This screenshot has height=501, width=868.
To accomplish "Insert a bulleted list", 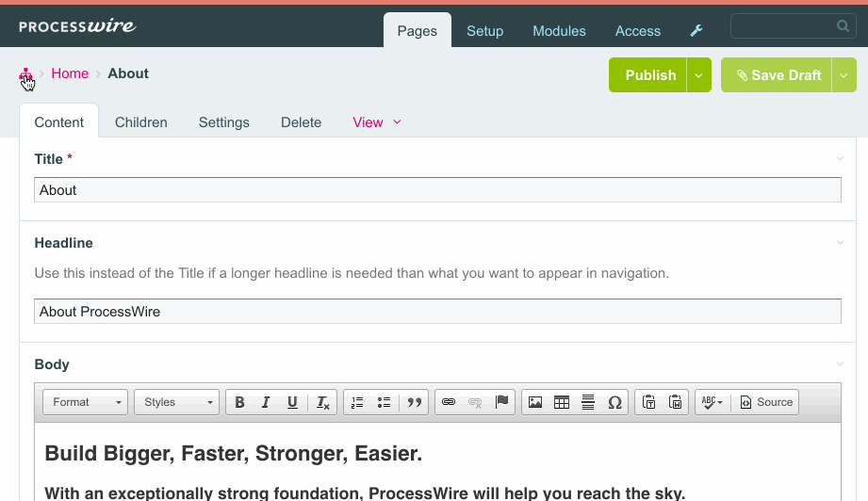I will [x=384, y=402].
